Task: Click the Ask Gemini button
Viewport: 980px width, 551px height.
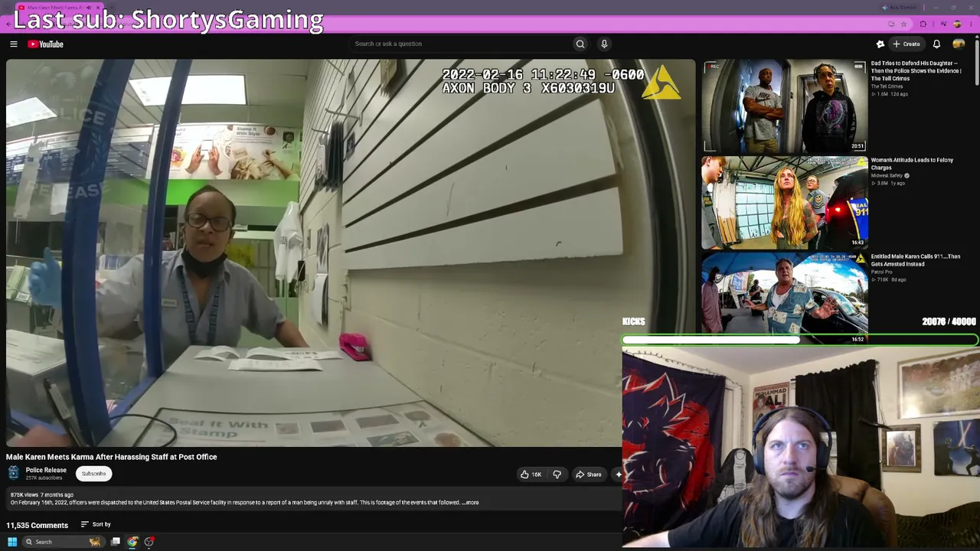Action: click(x=899, y=8)
